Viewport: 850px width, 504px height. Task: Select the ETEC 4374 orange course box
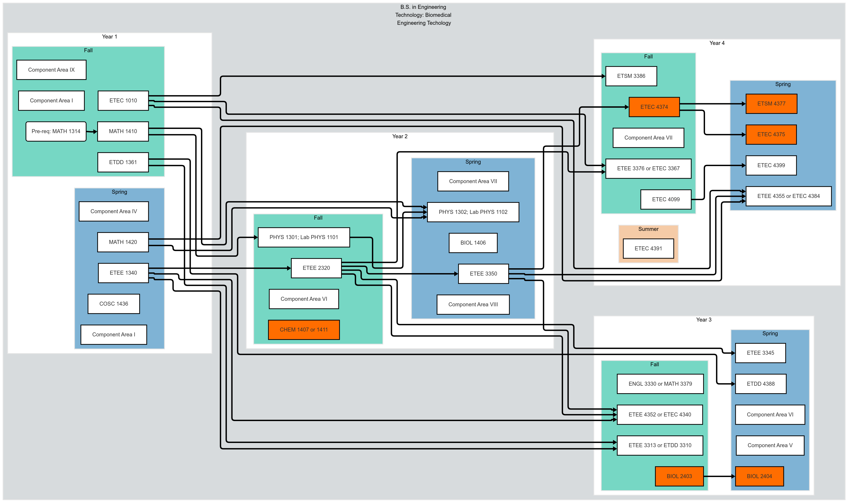(x=654, y=107)
